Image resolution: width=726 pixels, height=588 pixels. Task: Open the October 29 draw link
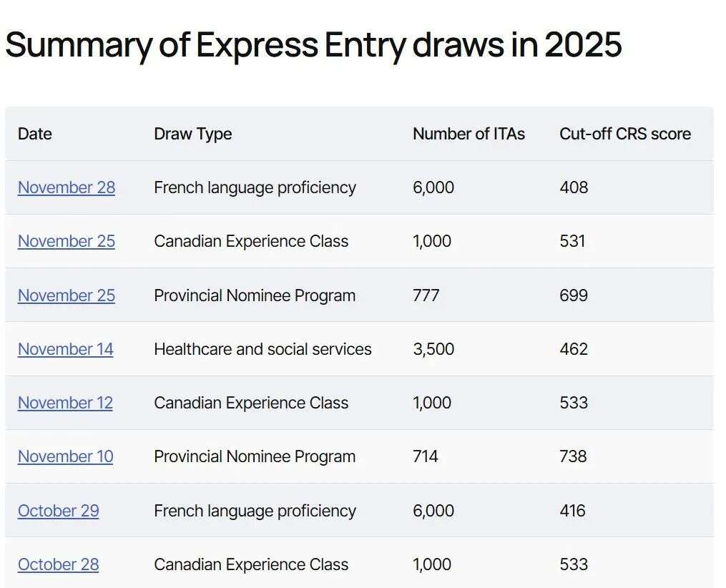[x=58, y=511]
